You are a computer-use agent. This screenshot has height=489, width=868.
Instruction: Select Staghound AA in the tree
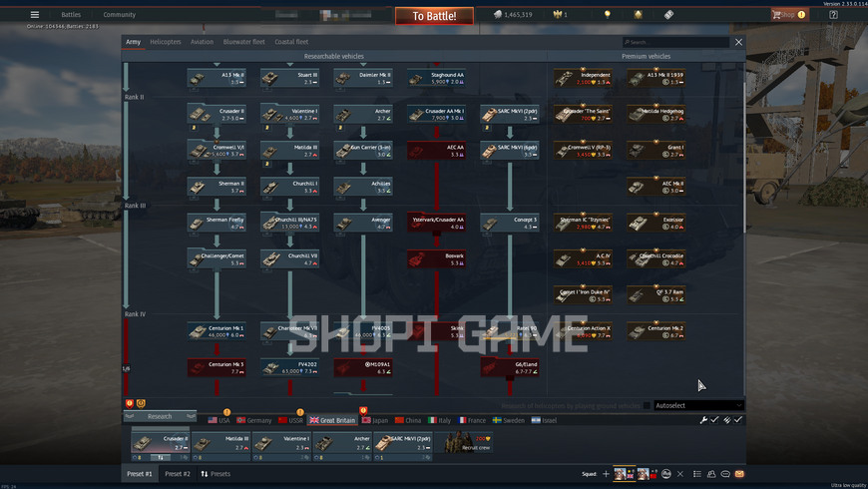point(436,78)
